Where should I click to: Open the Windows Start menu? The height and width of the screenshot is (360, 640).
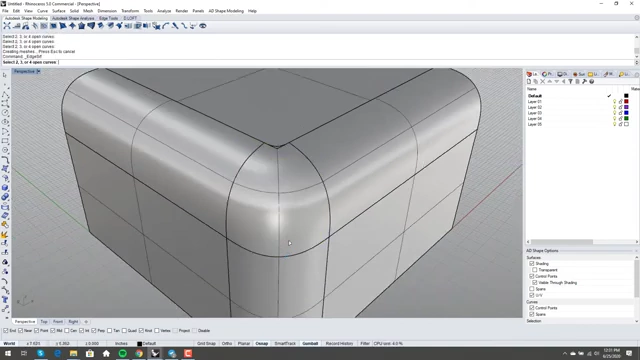click(x=8, y=353)
